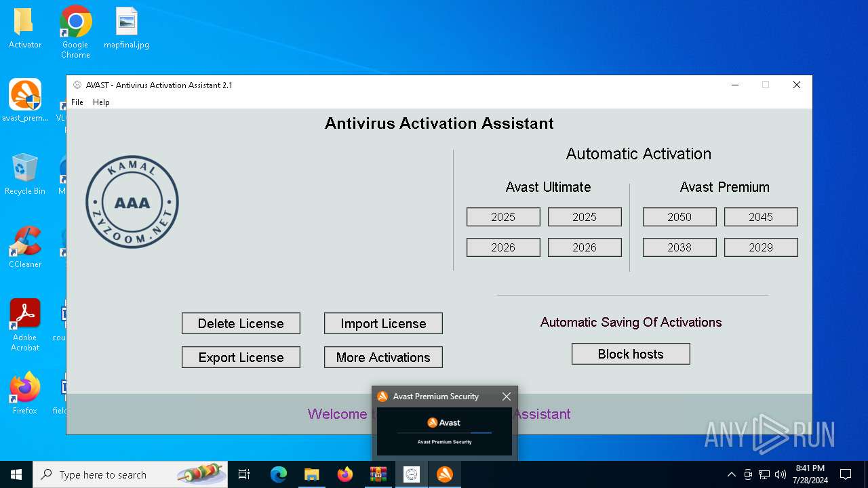868x488 pixels.
Task: Click the Avast Premium Security preview thumbnail
Action: [x=444, y=431]
